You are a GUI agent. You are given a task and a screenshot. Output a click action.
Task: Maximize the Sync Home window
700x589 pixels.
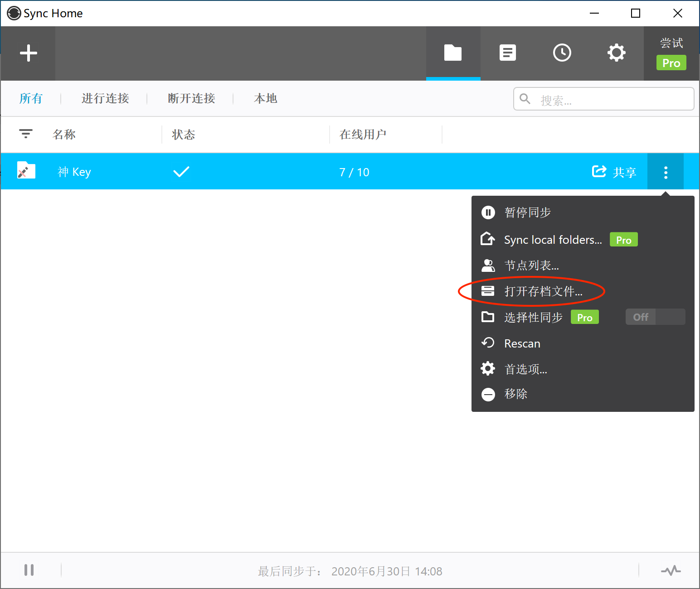[636, 13]
